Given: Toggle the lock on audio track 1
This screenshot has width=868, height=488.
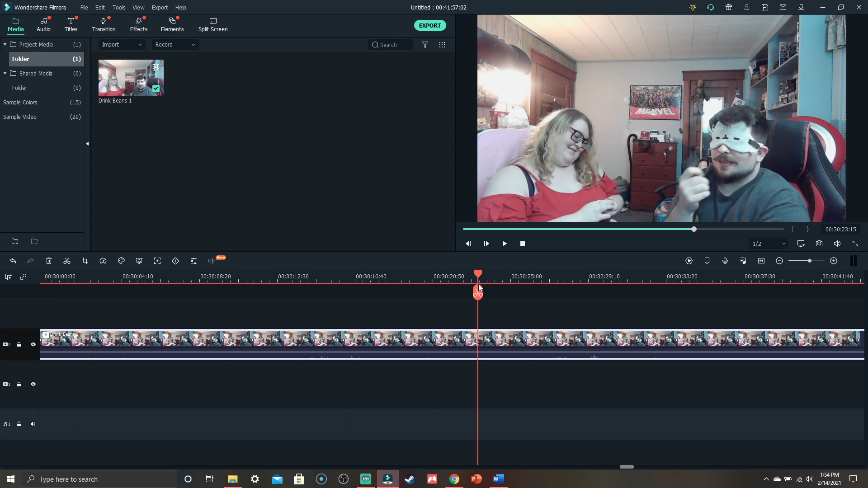Looking at the screenshot, I should tap(19, 424).
